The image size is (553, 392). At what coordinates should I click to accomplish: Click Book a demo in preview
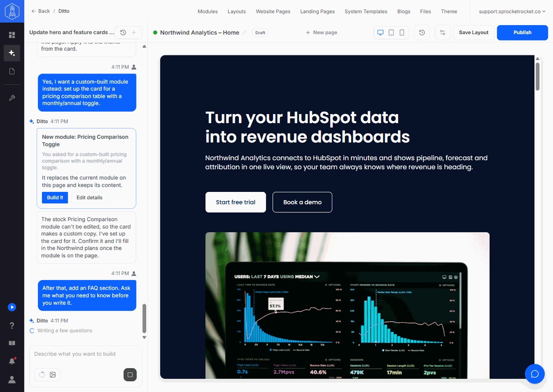point(302,202)
